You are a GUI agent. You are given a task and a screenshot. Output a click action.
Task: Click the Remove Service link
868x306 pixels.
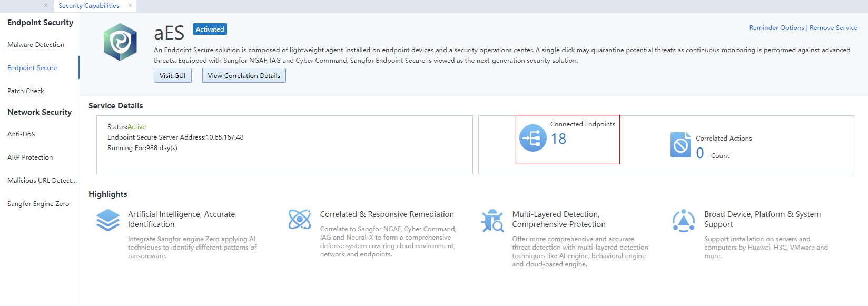(x=833, y=28)
